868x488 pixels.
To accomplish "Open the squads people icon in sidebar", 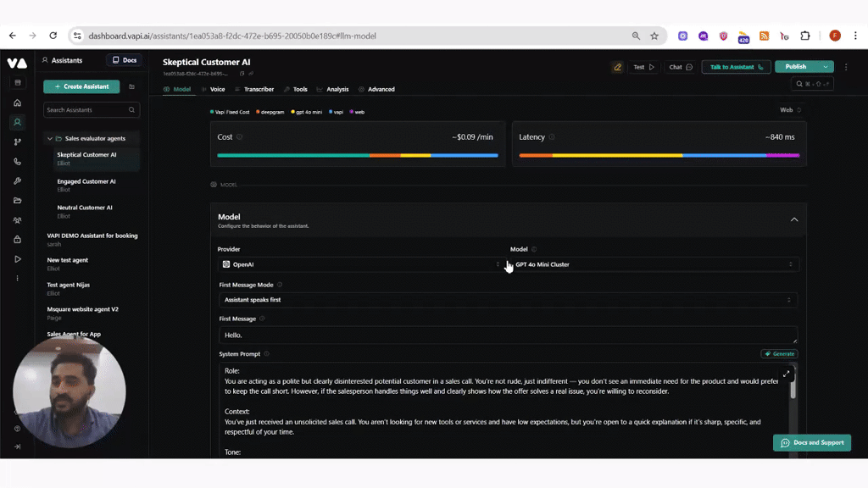I will click(17, 220).
